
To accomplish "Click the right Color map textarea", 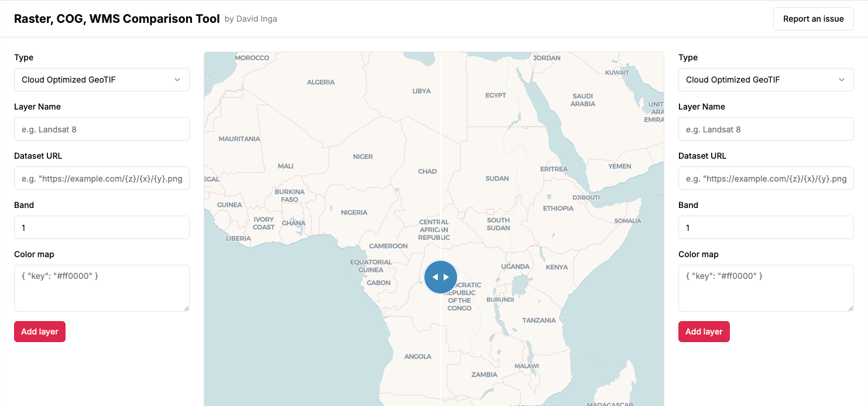I will [x=766, y=288].
